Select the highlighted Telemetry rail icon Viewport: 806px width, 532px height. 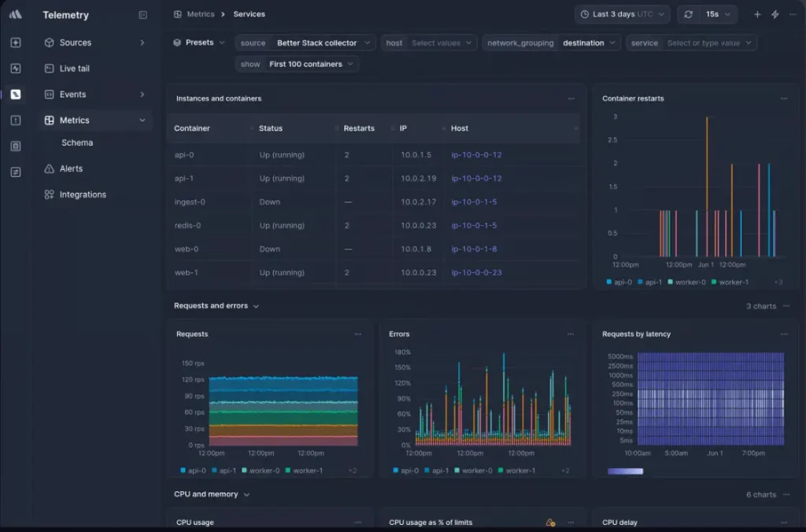pyautogui.click(x=16, y=94)
